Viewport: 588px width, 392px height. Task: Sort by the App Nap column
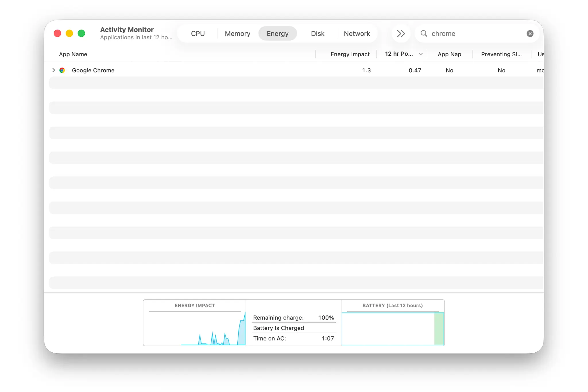pos(449,54)
